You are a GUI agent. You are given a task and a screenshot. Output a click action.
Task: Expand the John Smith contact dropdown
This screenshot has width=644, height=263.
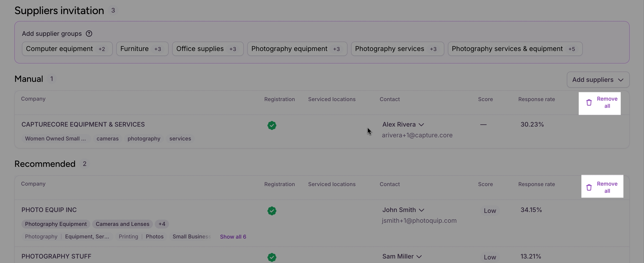pos(422,210)
